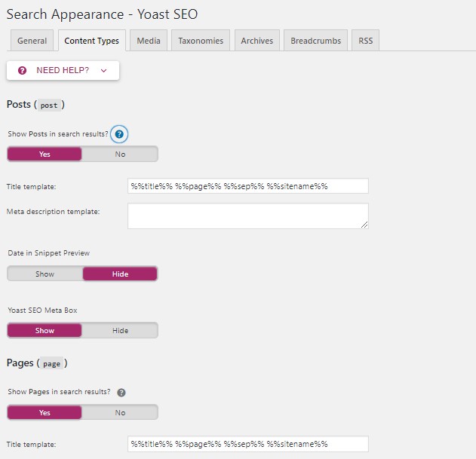Click the 'Yoast SEO Meta Box' label
Screen dimensions: 476x459
(x=42, y=310)
